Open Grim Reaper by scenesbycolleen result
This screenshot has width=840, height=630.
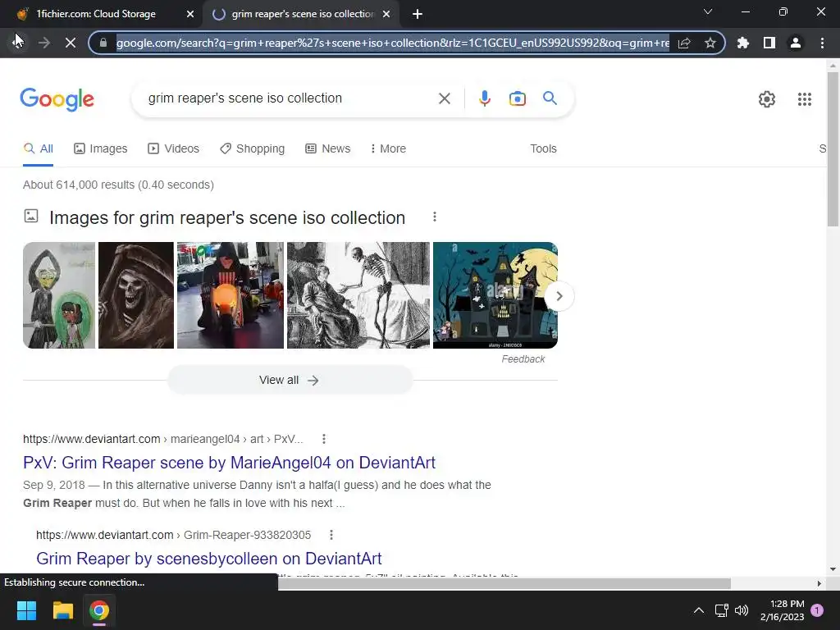click(209, 558)
